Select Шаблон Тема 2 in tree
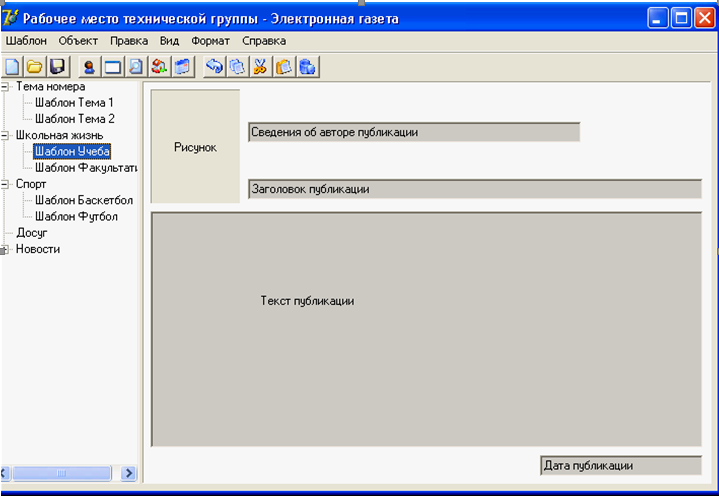This screenshot has height=496, width=719. click(75, 119)
